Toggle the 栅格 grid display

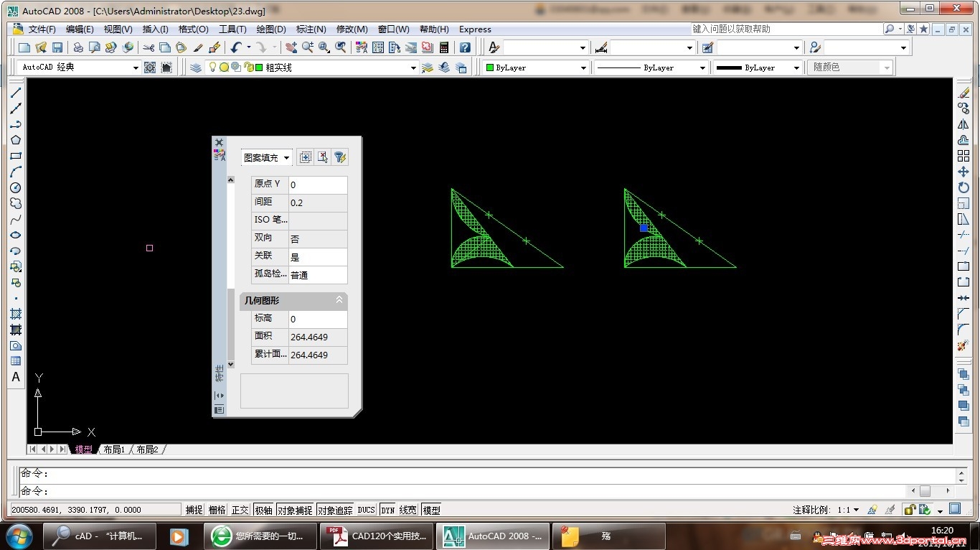(217, 510)
